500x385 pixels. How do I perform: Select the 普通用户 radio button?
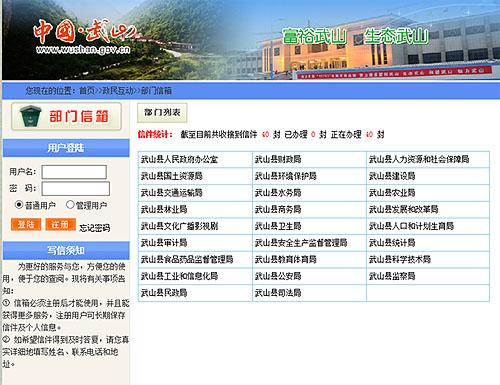click(19, 204)
